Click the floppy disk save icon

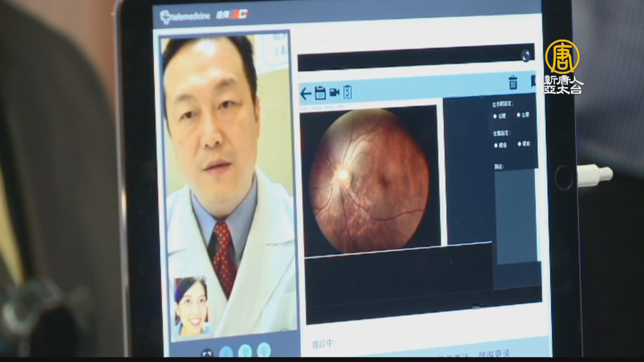[320, 93]
